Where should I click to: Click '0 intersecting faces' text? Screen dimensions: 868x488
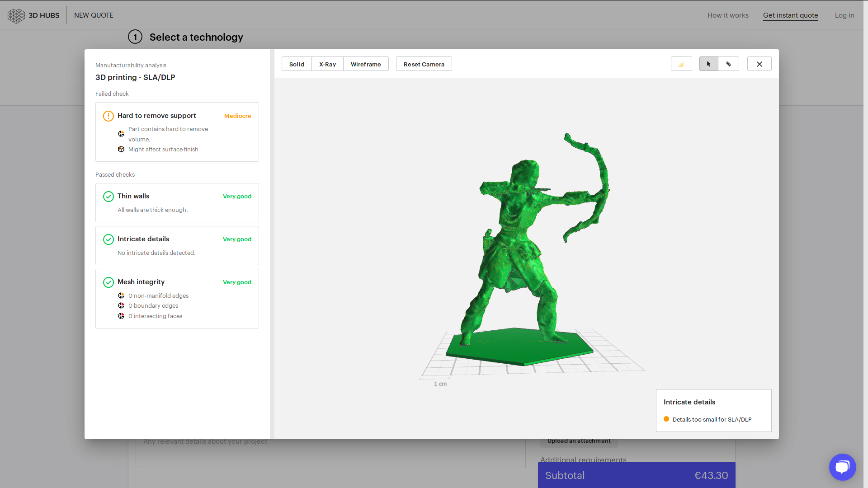(x=155, y=316)
